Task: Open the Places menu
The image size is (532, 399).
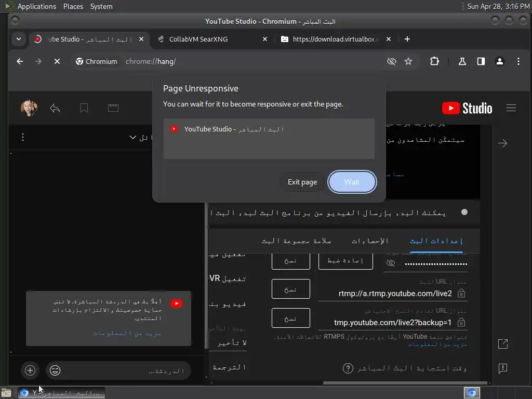Action: pos(73,6)
